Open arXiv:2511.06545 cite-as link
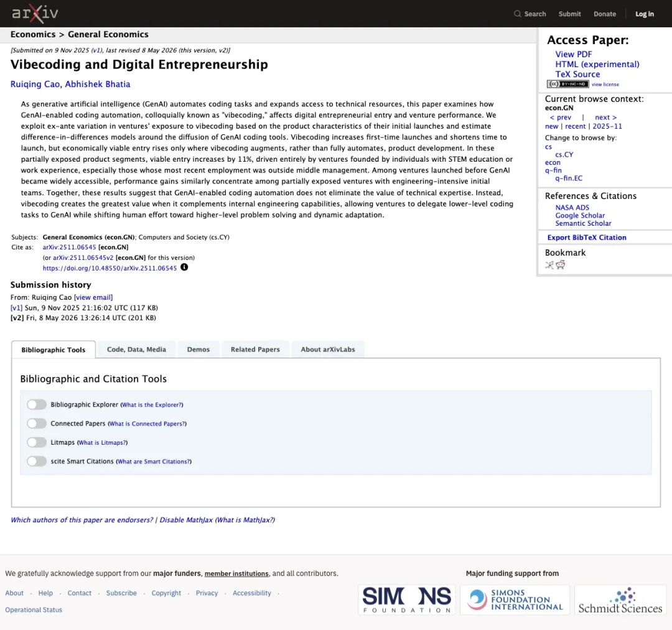This screenshot has width=672, height=630. (x=70, y=247)
